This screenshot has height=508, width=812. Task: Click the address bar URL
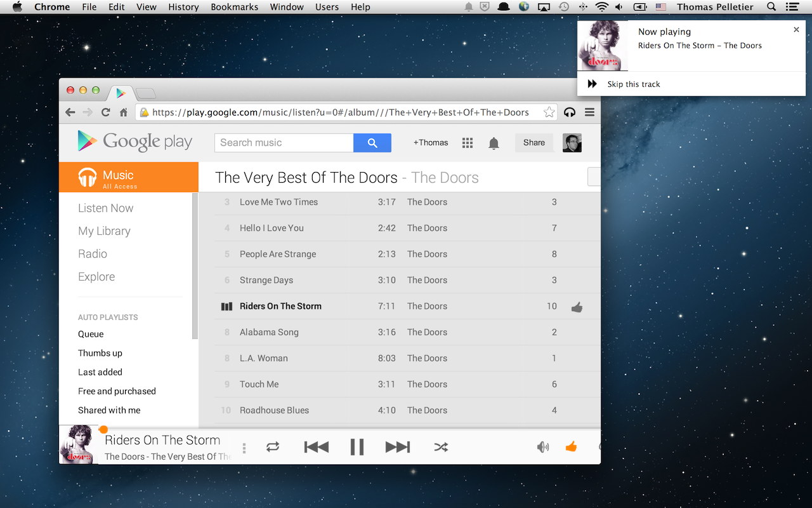click(x=341, y=112)
